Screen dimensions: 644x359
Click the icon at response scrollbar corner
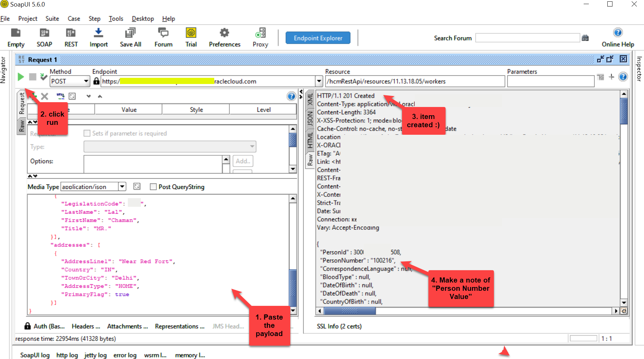(x=624, y=311)
